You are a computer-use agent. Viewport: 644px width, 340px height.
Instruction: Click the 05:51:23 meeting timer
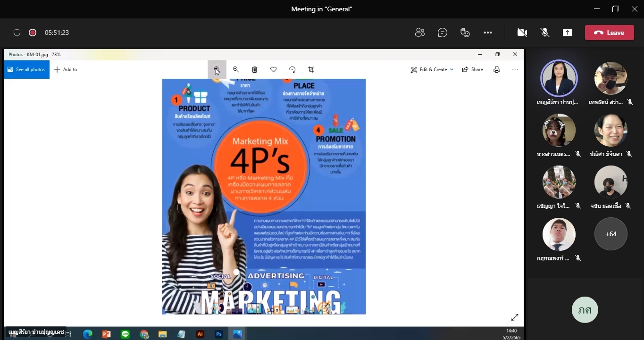point(57,33)
